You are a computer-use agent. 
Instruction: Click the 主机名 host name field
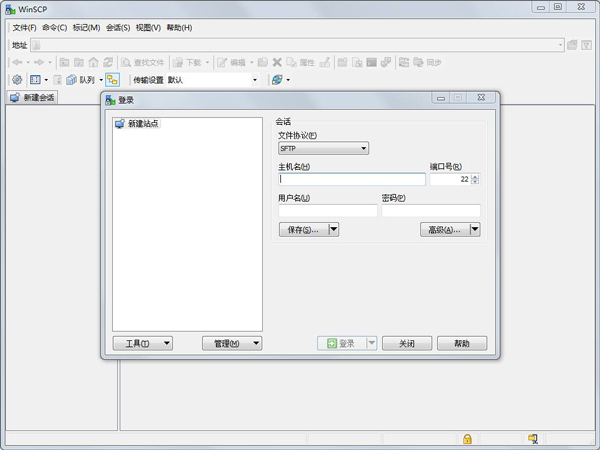coord(352,179)
